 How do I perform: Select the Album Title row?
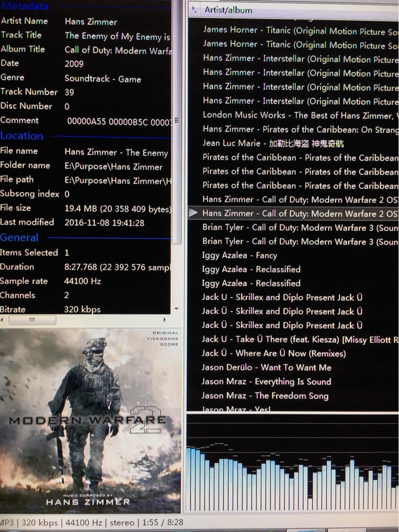(86, 50)
